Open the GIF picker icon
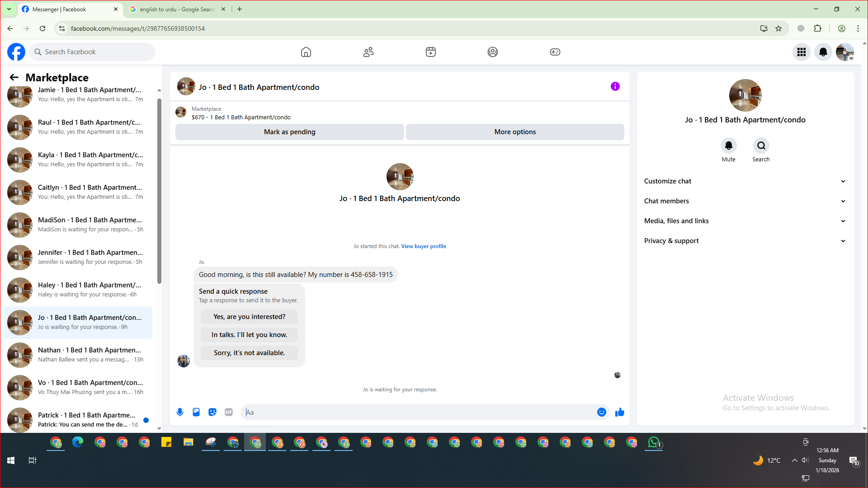868x488 pixels. (229, 412)
